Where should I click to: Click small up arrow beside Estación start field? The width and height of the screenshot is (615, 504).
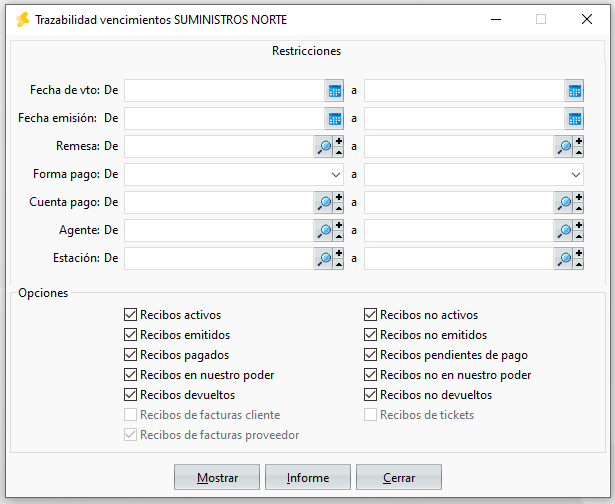[339, 265]
